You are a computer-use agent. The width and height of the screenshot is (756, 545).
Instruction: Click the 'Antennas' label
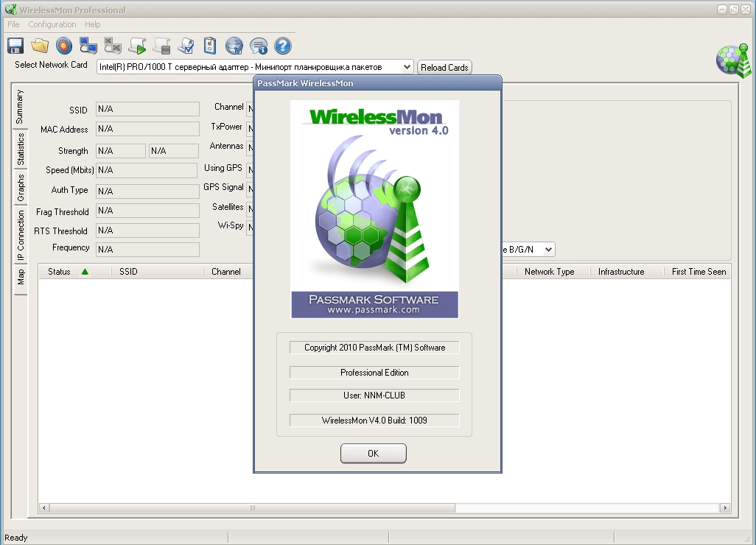coord(227,146)
